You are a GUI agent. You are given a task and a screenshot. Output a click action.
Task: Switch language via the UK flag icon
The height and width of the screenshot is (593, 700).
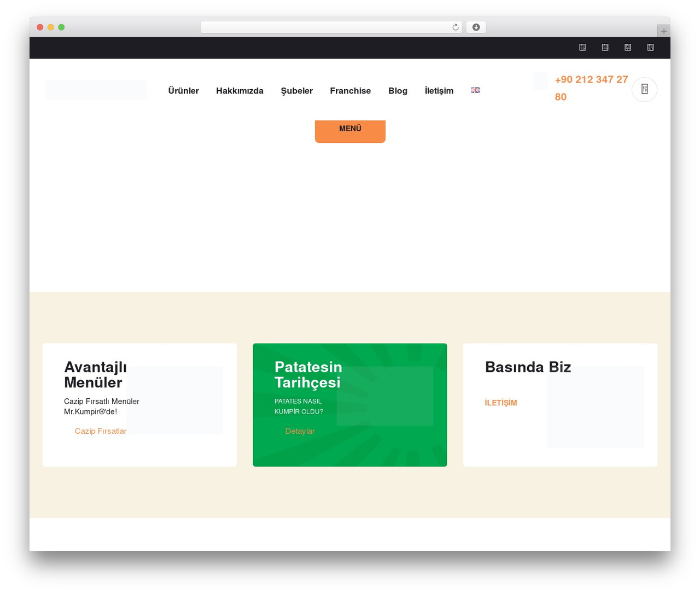pos(475,90)
